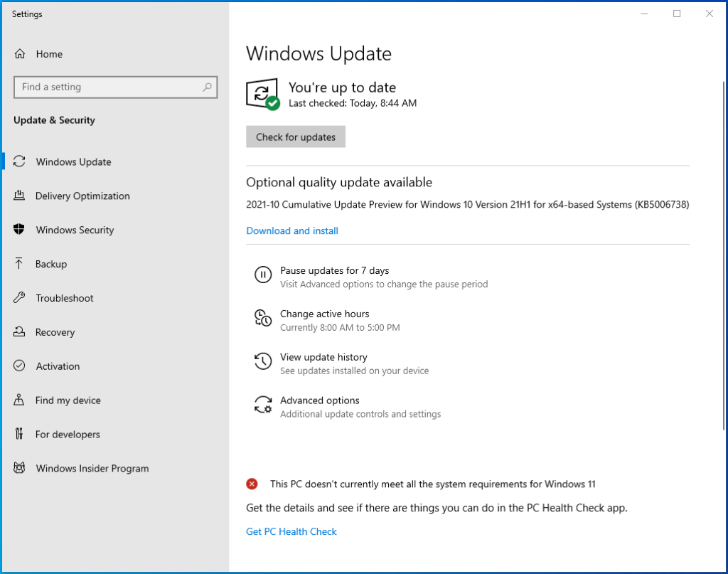Open Advanced options via gear icon

263,405
